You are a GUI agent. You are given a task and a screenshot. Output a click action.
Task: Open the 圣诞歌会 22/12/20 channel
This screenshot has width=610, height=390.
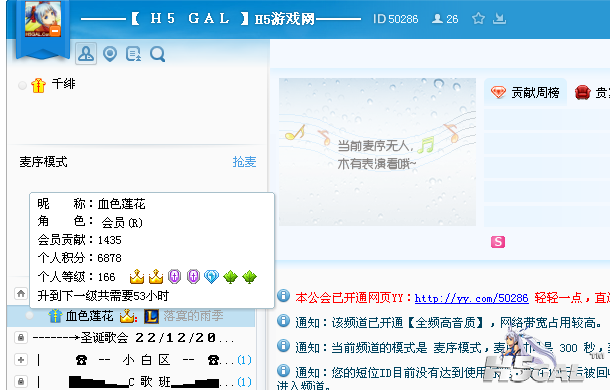point(133,337)
